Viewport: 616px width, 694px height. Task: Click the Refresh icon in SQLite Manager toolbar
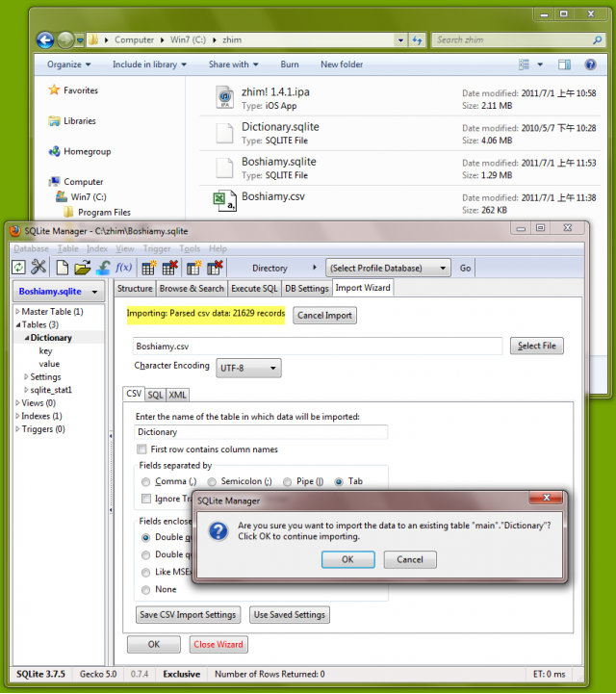18,268
